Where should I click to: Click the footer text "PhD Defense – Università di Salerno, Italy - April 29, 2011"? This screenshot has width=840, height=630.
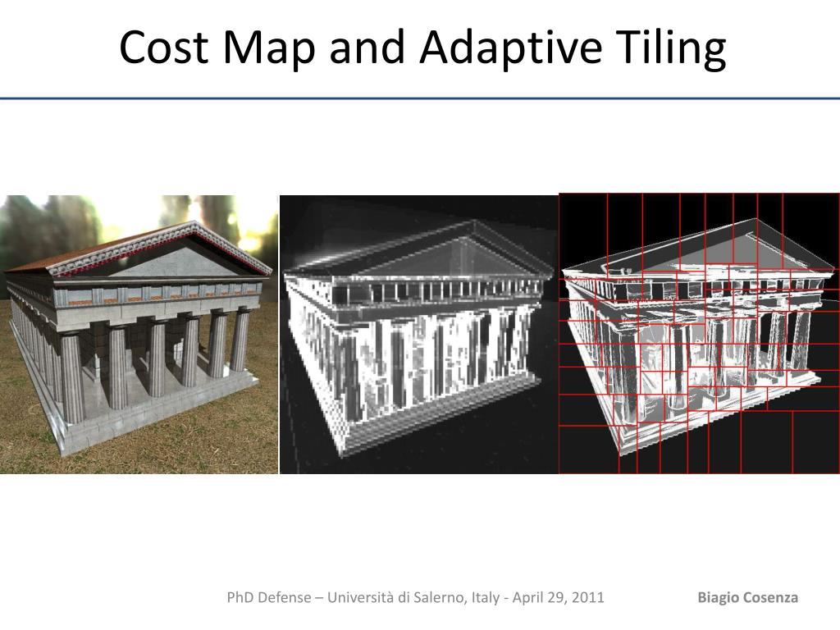tap(415, 597)
